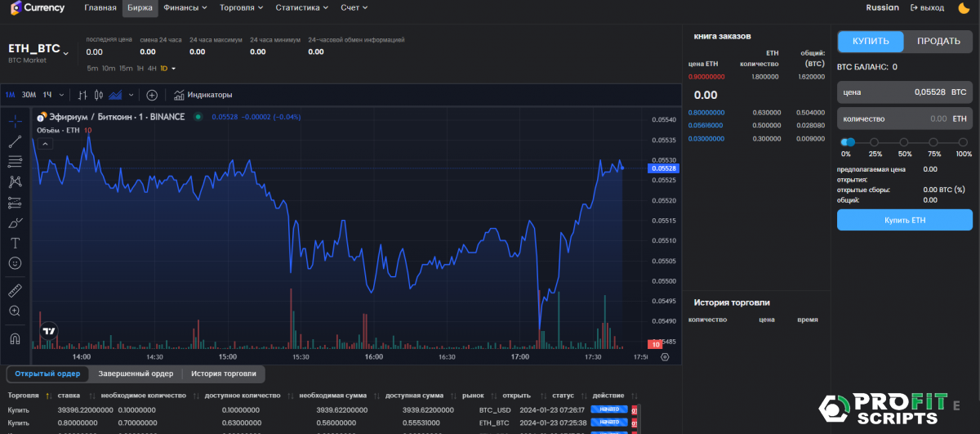Click the zoom-in magnifier tool
Image resolution: width=980 pixels, height=434 pixels.
(15, 311)
